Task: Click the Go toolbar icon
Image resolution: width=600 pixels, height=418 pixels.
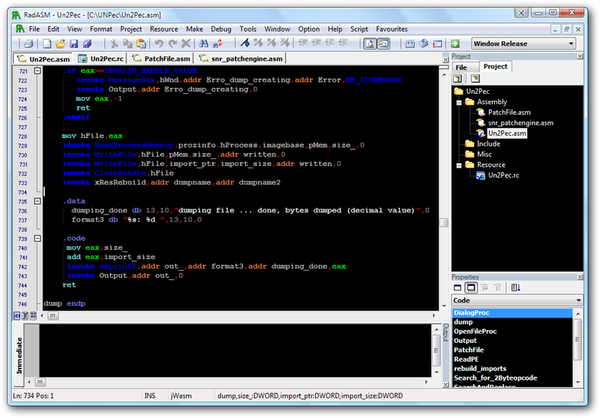Action: point(455,44)
